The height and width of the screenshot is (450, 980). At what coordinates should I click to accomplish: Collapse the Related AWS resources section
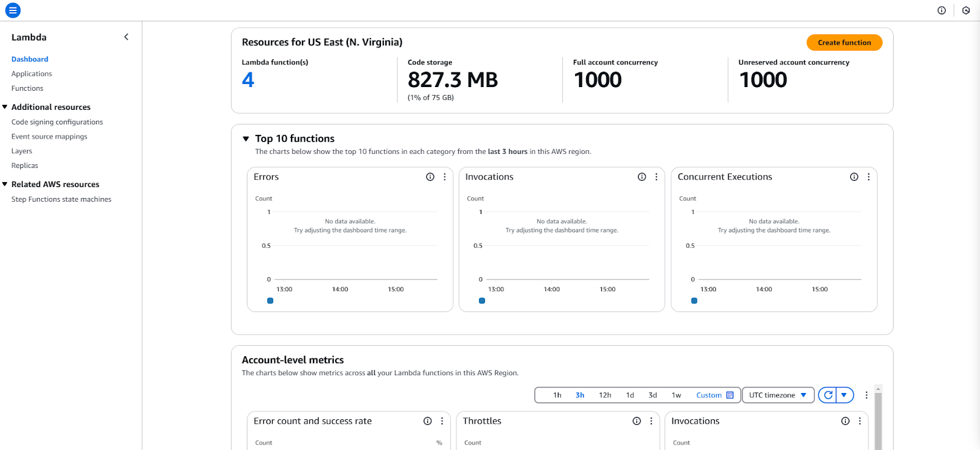click(x=5, y=184)
